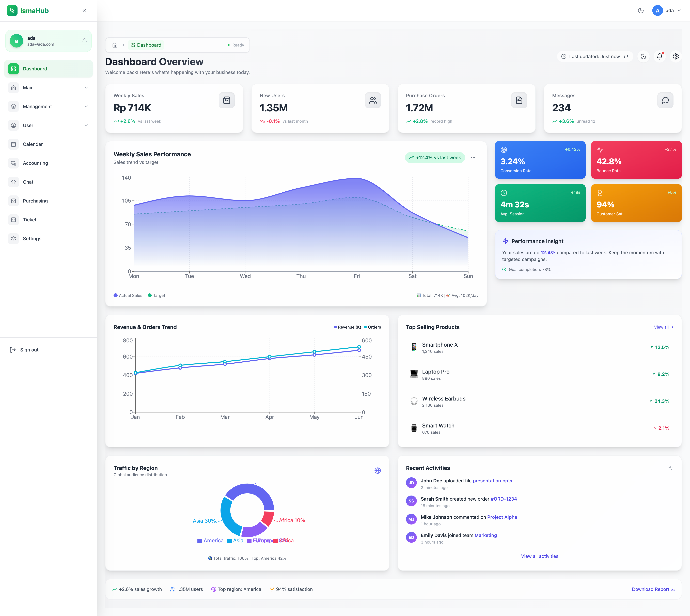Image resolution: width=690 pixels, height=616 pixels.
Task: Open the settings gear next to notifications
Action: tap(676, 56)
